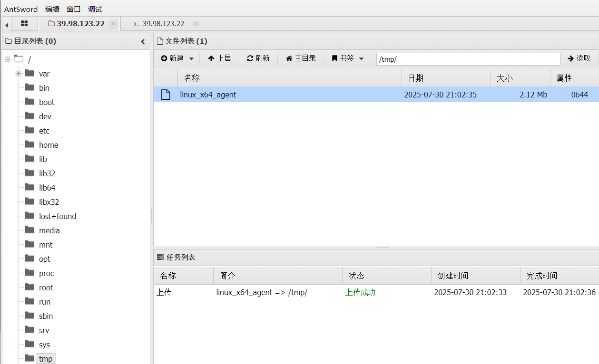
Task: Open the 调试 (Debug) menu
Action: pos(95,9)
